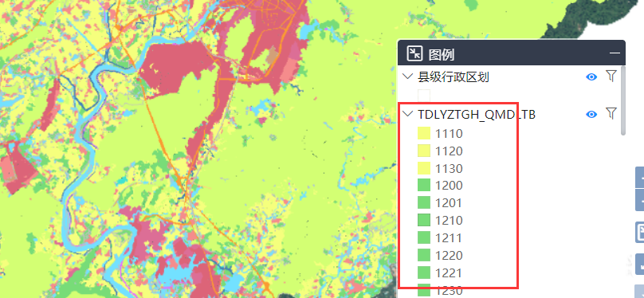
Task: Collapse the TDLYZTGH_QMD legend group
Action: [x=408, y=114]
